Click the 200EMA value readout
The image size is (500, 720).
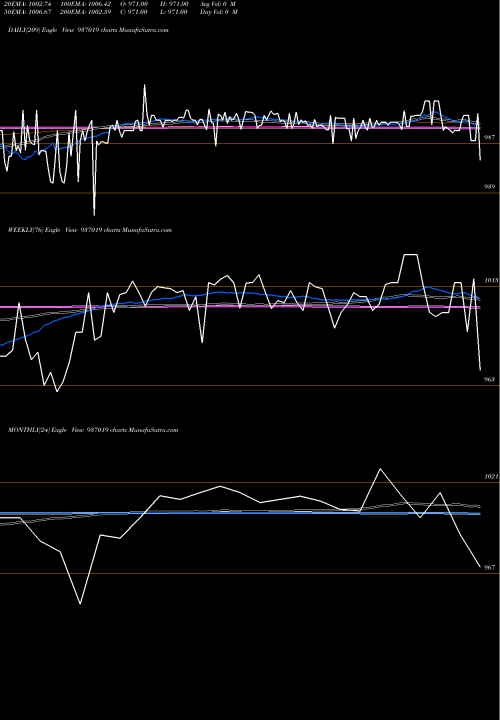tap(84, 12)
